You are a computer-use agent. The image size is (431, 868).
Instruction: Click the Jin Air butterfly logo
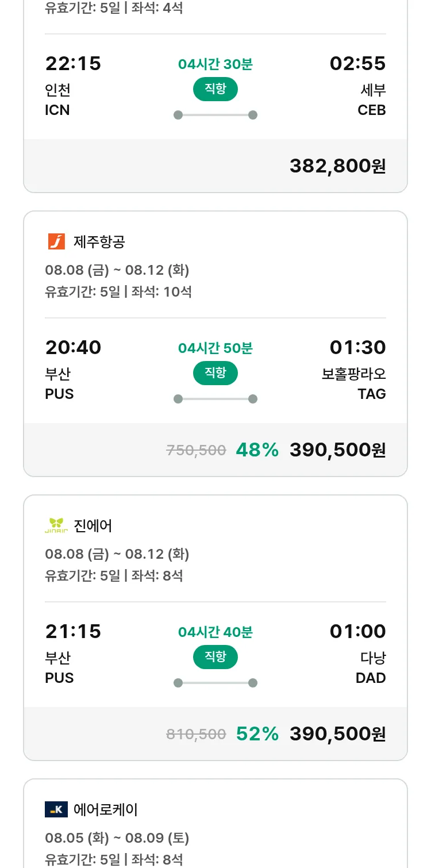(x=56, y=525)
